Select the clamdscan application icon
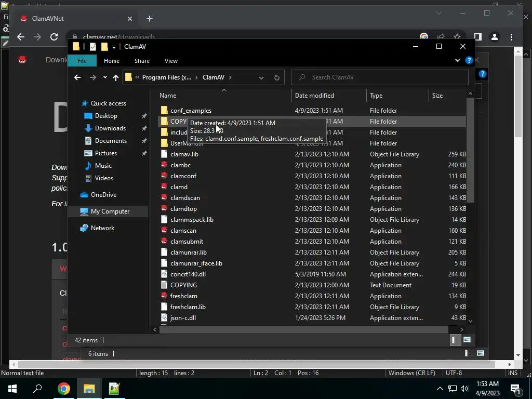Screen dimensions: 532x399 (164, 197)
